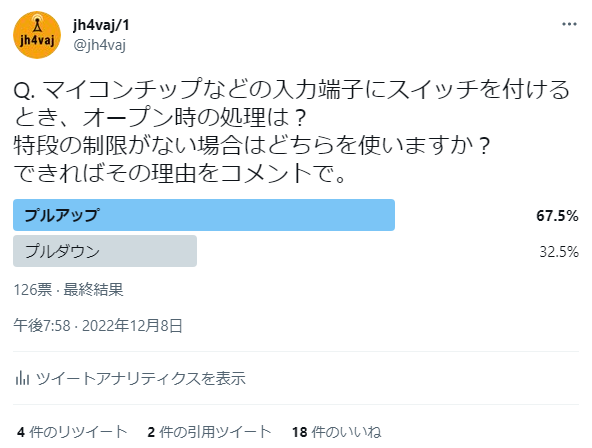Click the プルアップ option label
Screen dimensions: 592x448
click(62, 215)
